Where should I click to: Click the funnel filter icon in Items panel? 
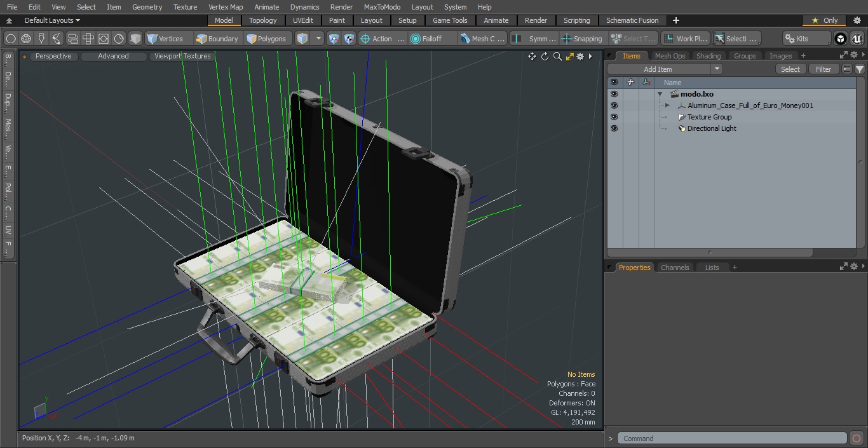click(859, 69)
